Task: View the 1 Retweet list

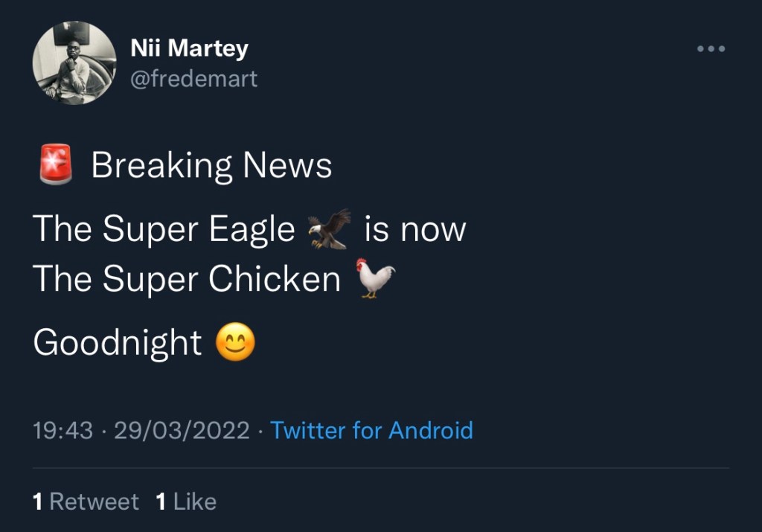Action: [86, 501]
